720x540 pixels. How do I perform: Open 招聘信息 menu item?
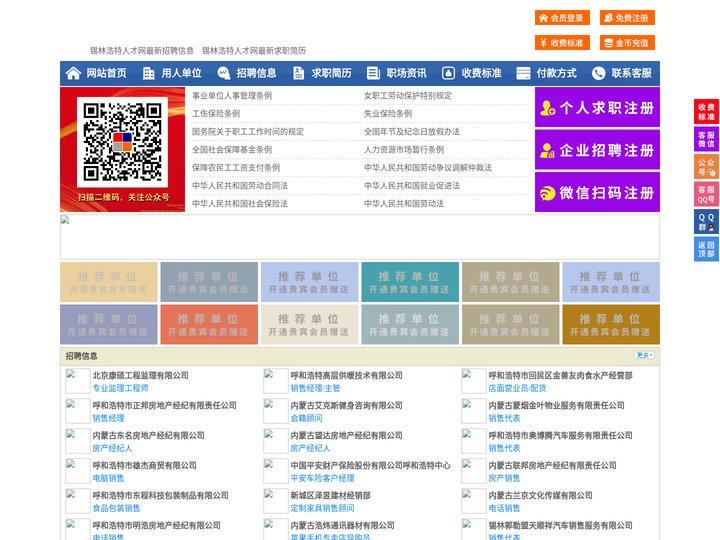[256, 73]
